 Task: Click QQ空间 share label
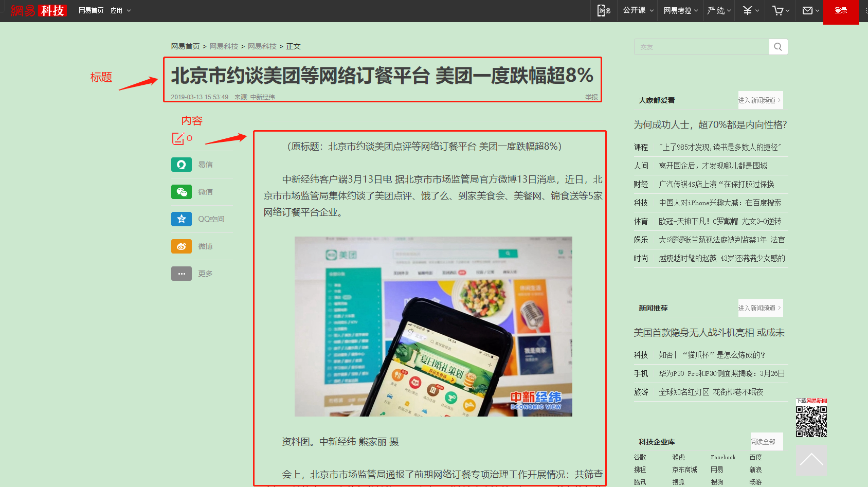click(211, 219)
